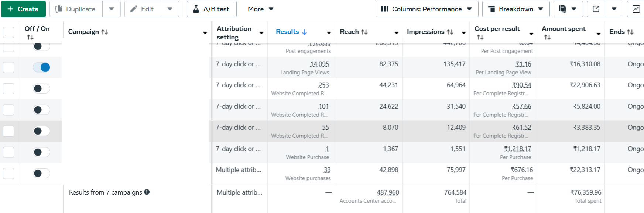Open dropdown arrow next to Duplicate
Screen dimensions: 644x213
coord(112,9)
